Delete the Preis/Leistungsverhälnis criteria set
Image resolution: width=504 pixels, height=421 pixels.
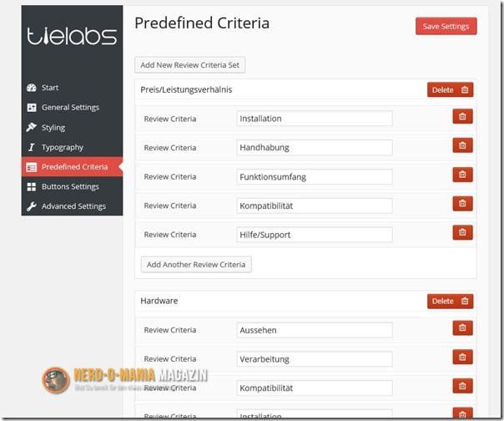(450, 90)
